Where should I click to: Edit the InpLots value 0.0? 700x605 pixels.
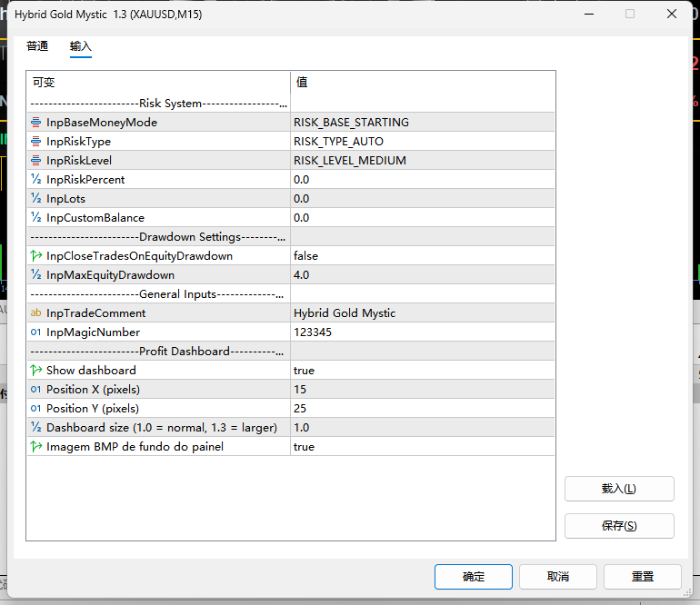coord(423,199)
